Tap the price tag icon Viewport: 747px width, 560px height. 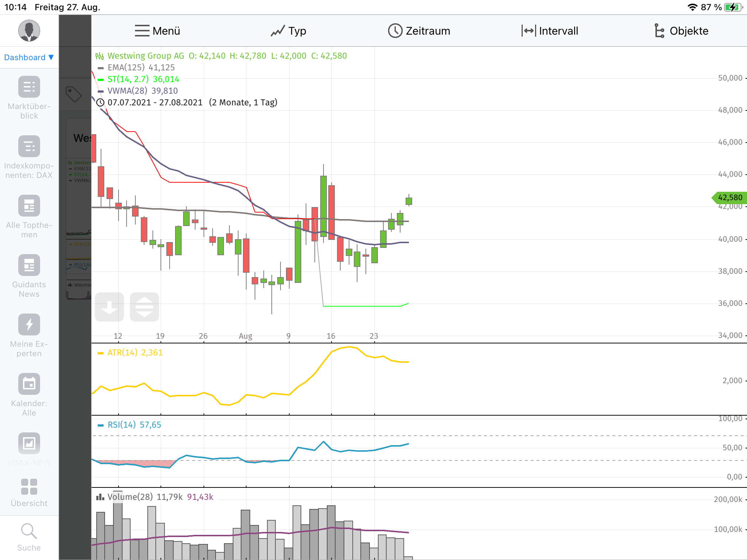(x=74, y=94)
